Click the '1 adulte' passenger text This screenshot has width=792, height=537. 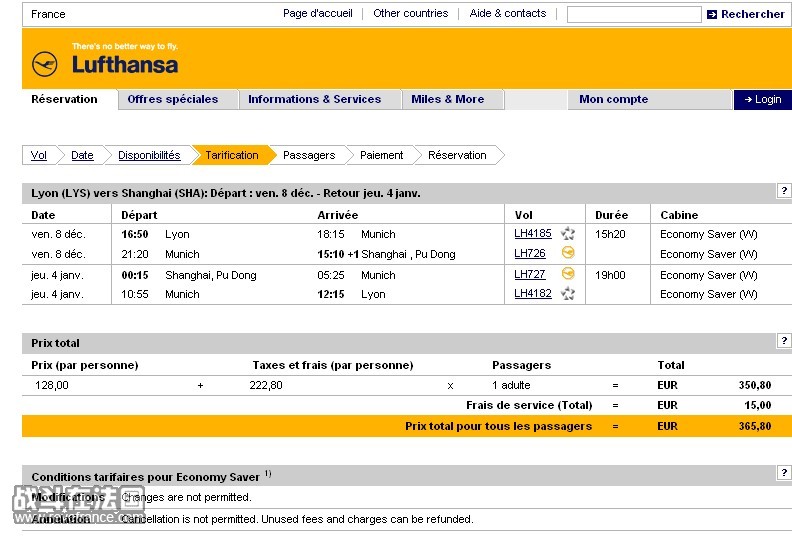511,385
